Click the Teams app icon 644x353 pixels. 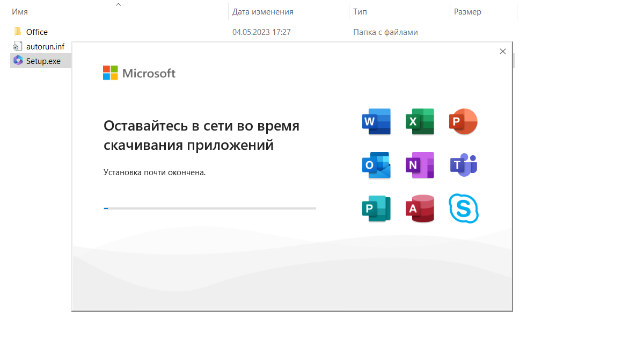[x=463, y=165]
